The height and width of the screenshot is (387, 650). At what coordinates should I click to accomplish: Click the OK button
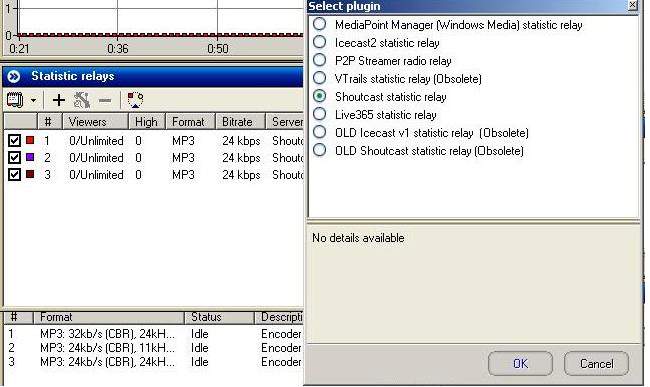point(520,363)
